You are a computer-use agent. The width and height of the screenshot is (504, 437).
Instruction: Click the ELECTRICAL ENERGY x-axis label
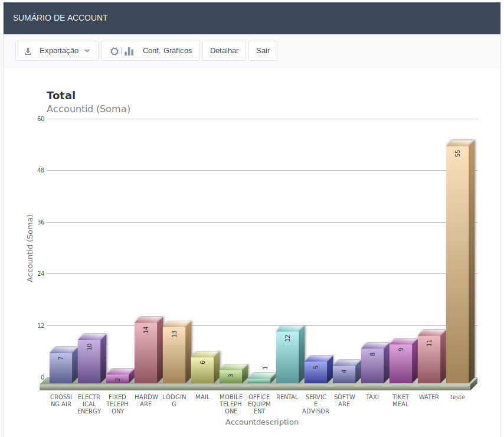pos(89,404)
